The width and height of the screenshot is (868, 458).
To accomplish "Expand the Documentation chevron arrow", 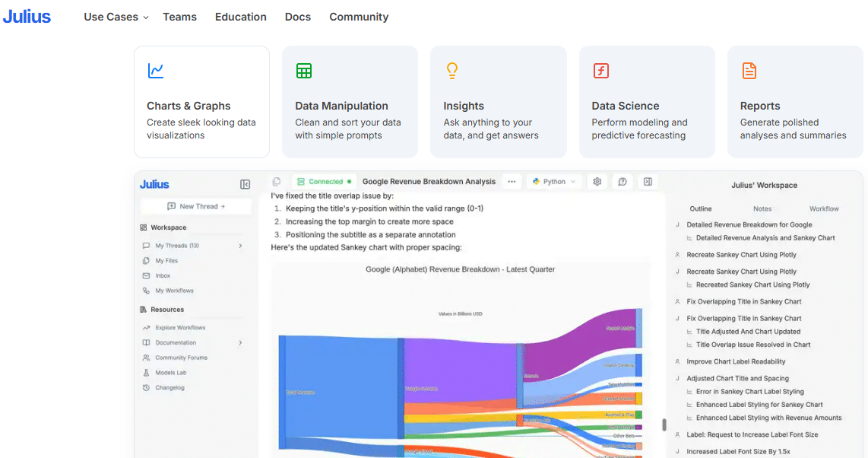I will [x=240, y=343].
